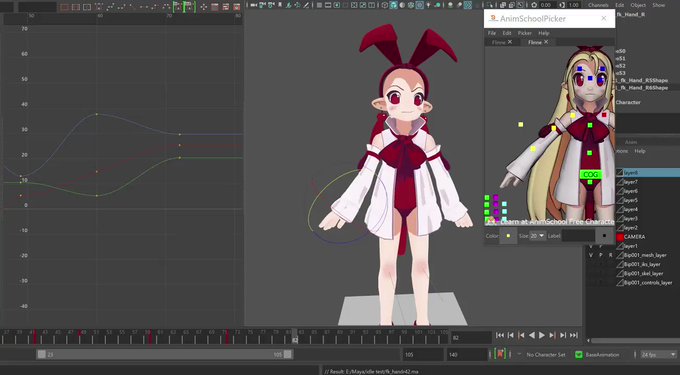
Task: Select Bip001_skel_layer in layer editor
Action: coord(643,273)
